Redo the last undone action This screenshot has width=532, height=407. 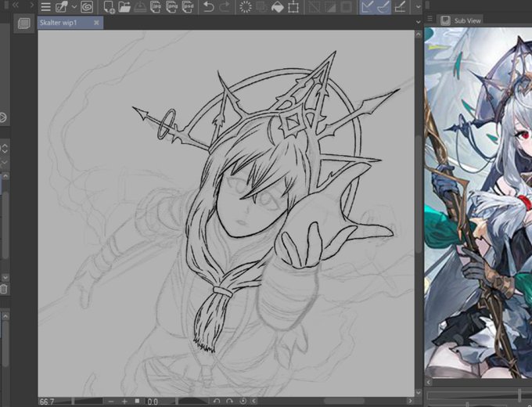(x=225, y=7)
